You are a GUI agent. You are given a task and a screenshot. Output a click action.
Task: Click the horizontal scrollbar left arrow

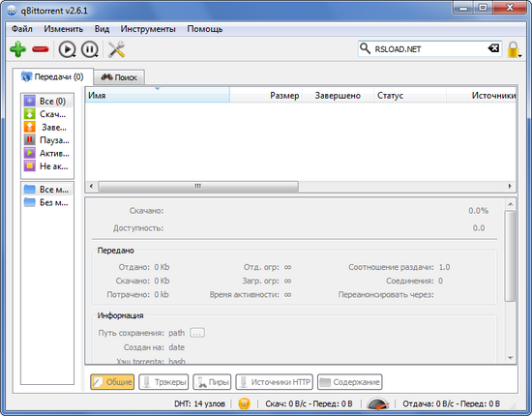(x=91, y=186)
